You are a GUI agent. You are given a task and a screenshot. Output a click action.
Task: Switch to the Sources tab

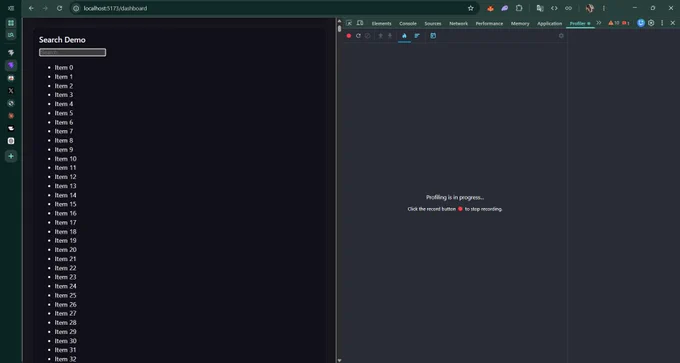(x=433, y=23)
